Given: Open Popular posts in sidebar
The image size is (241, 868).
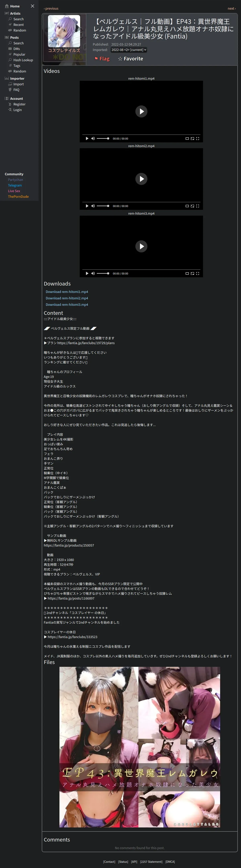Looking at the screenshot, I should tap(19, 54).
